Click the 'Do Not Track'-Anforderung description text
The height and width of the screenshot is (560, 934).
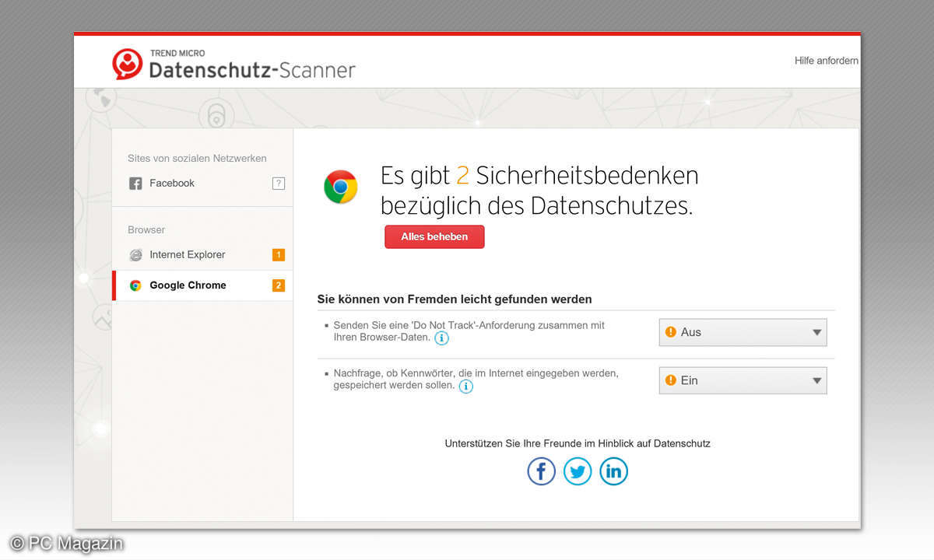coord(469,331)
